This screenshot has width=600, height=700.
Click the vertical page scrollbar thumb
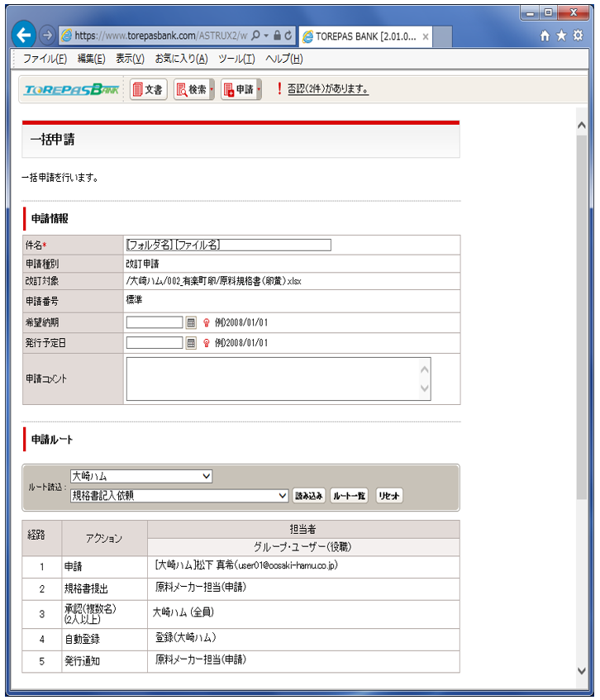(581, 317)
